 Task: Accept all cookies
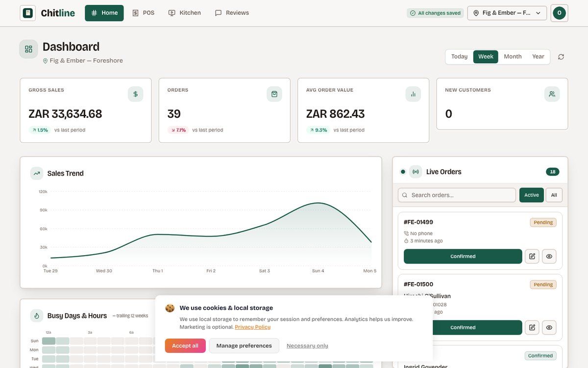click(185, 346)
